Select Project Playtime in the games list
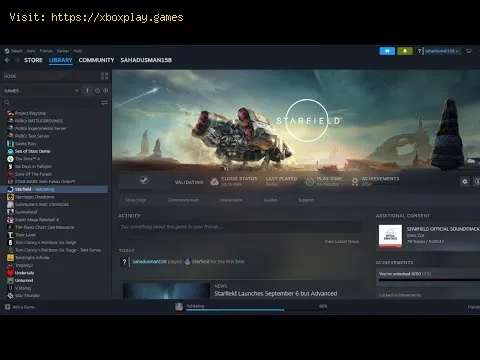480x360 pixels. 30,113
